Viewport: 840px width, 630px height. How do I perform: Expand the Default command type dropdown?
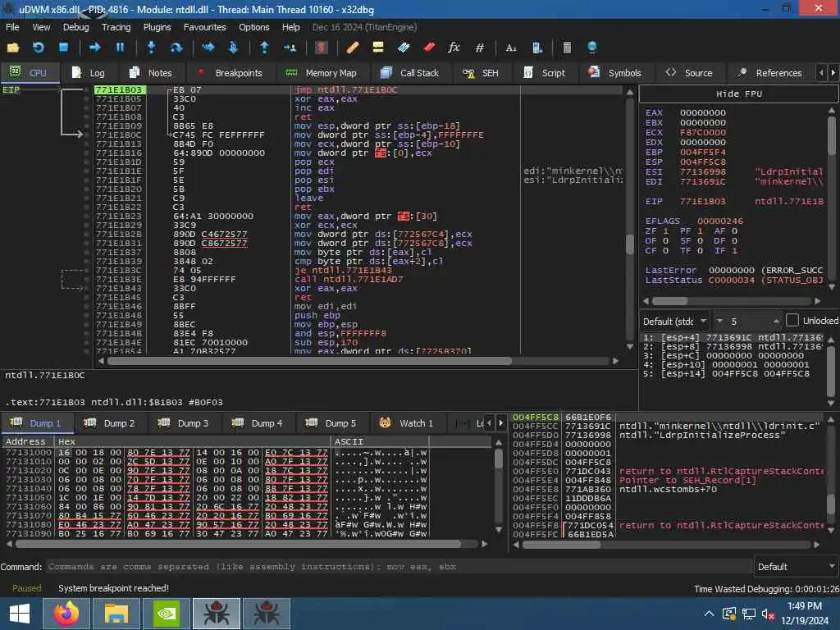point(796,567)
